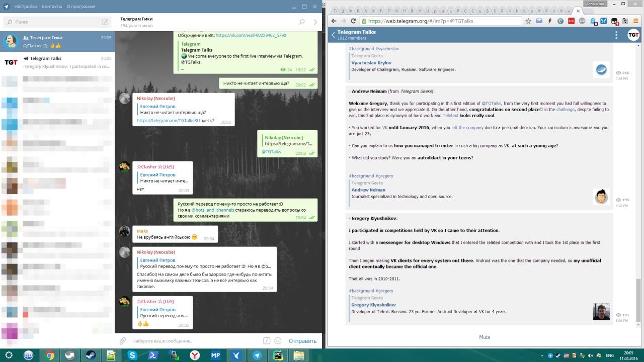Viewport: 644px width, 362px height.
Task: Select the Телеграм Гики chat in list
Action: point(57,42)
